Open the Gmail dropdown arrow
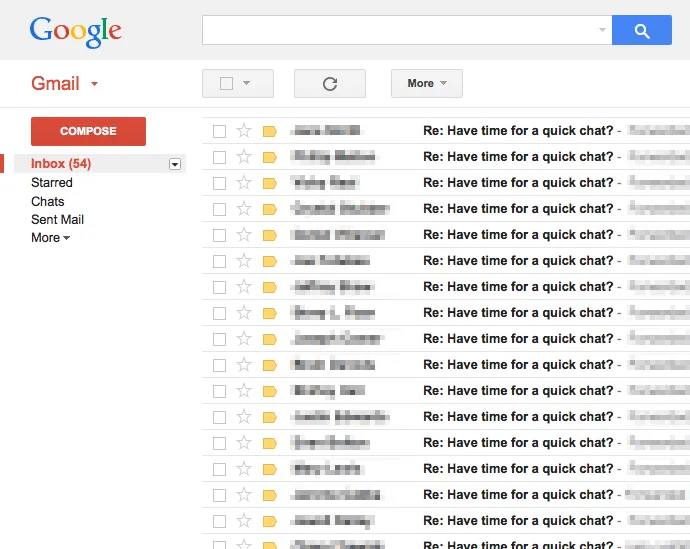Image resolution: width=690 pixels, height=549 pixels. (94, 84)
